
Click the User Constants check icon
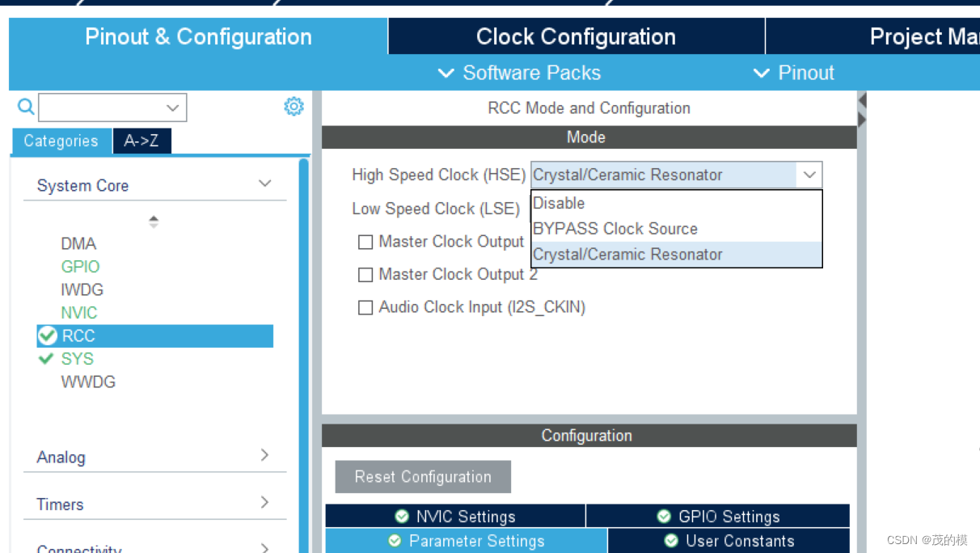(671, 540)
